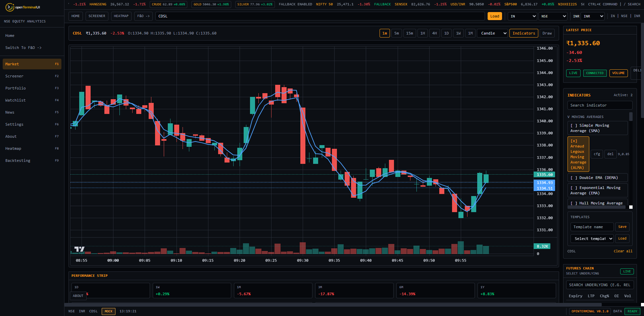Click the MOCK status badge
The height and width of the screenshot is (316, 644).
point(108,311)
